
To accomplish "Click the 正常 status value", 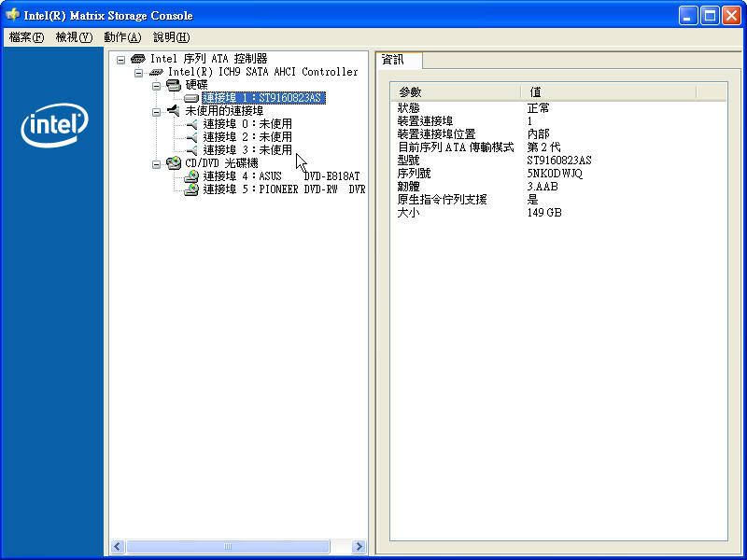I will [x=539, y=108].
